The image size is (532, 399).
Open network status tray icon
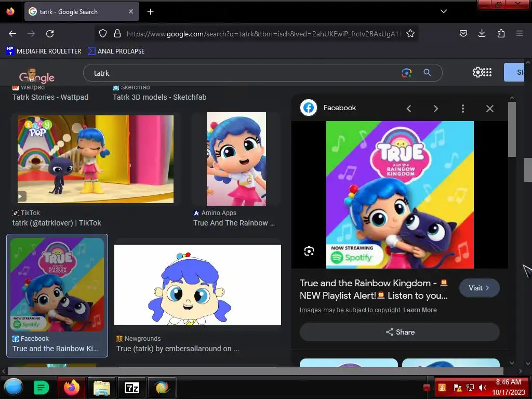[x=470, y=388]
